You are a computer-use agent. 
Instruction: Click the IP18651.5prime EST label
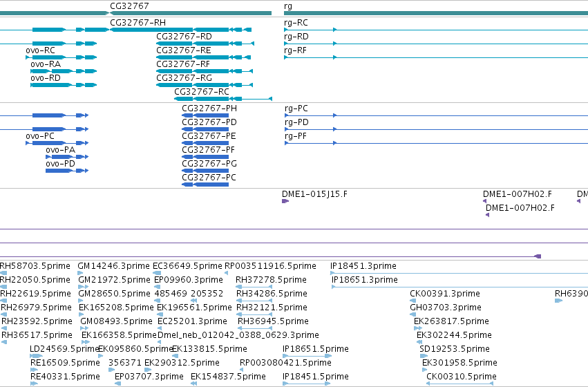point(316,349)
